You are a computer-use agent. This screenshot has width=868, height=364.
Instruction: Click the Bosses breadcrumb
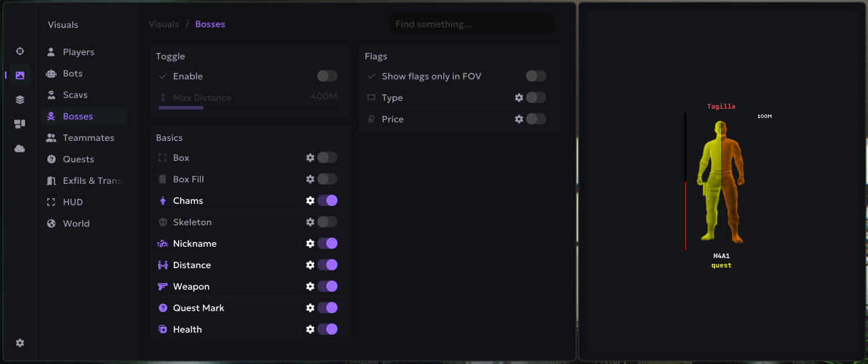click(x=210, y=24)
